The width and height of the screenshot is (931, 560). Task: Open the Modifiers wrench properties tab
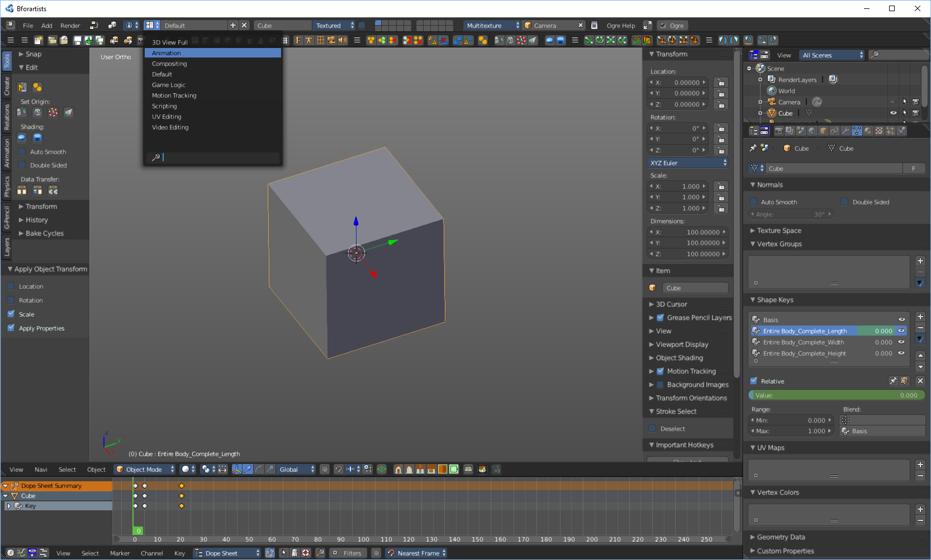[x=845, y=131]
